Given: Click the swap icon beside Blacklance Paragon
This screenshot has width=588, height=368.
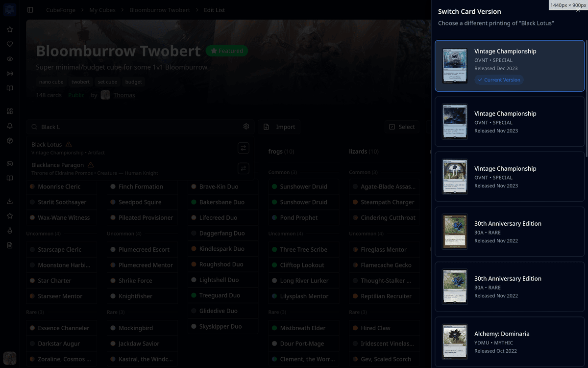Looking at the screenshot, I should point(243,168).
